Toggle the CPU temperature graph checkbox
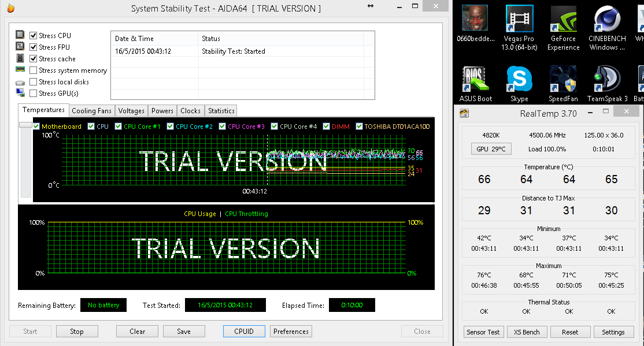Viewport: 644px width, 346px height. (91, 126)
